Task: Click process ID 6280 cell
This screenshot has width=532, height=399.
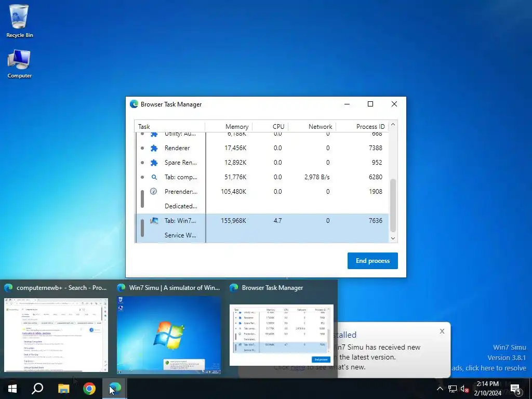Action: [375, 177]
